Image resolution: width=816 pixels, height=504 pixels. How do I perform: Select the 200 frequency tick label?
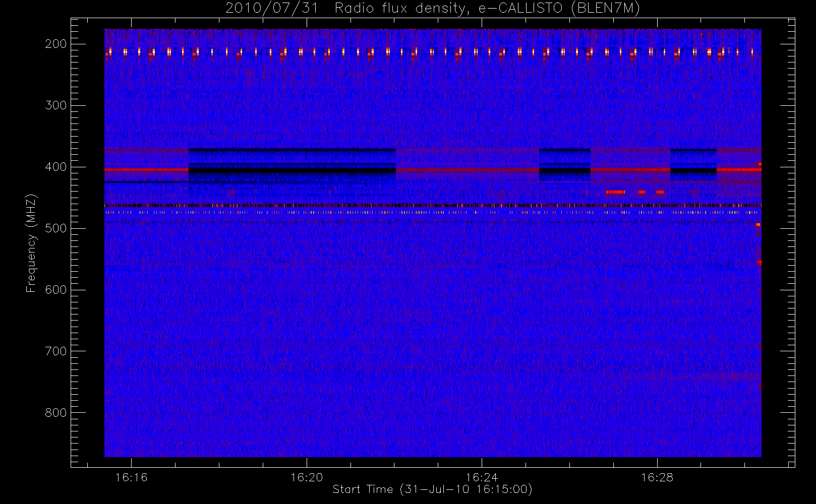pyautogui.click(x=56, y=44)
